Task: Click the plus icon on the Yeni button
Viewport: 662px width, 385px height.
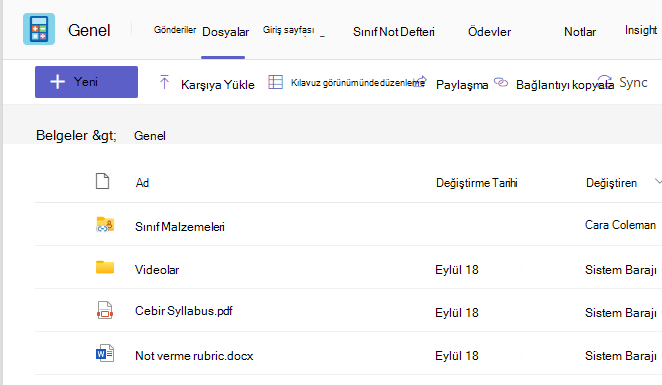Action: click(57, 81)
